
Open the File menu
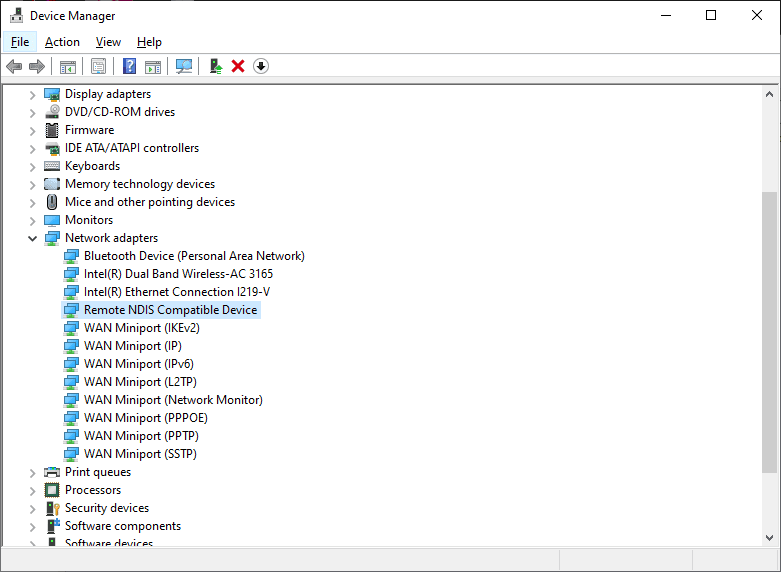(x=20, y=42)
